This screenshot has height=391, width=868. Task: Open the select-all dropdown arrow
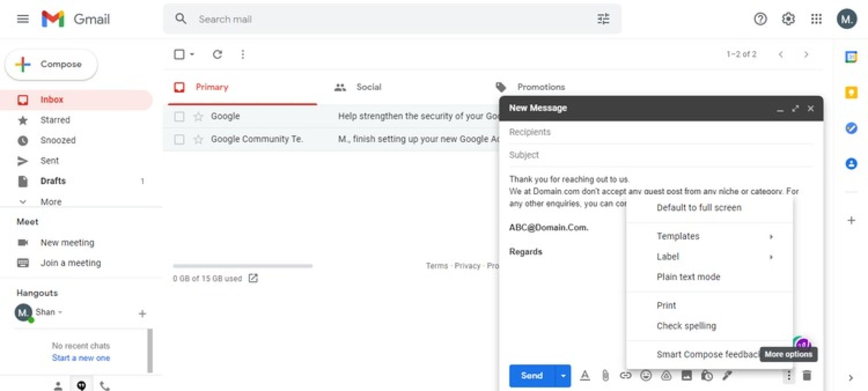click(192, 55)
